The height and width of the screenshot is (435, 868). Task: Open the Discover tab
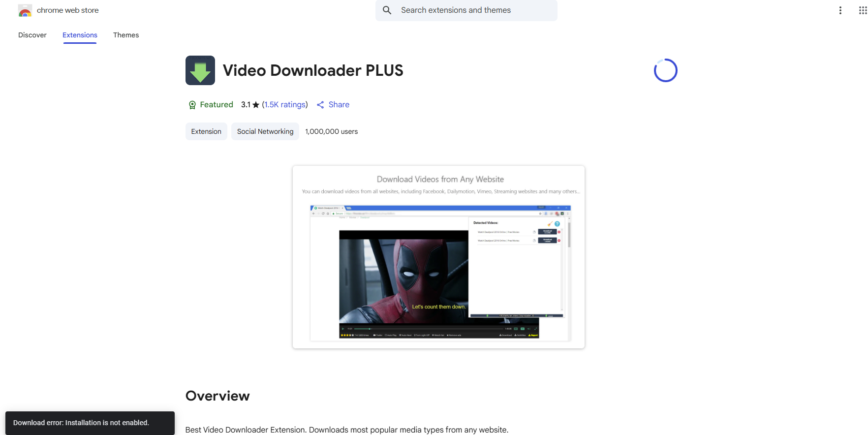pyautogui.click(x=32, y=35)
